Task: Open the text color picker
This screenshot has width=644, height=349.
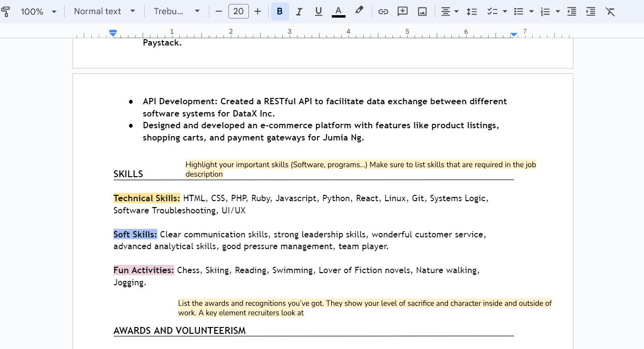Action: pos(338,11)
